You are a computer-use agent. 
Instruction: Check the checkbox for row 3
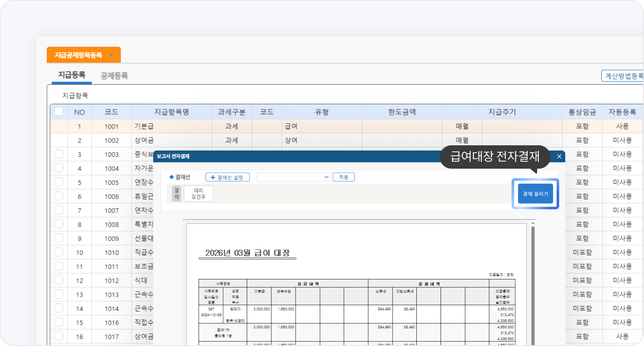pyautogui.click(x=59, y=154)
